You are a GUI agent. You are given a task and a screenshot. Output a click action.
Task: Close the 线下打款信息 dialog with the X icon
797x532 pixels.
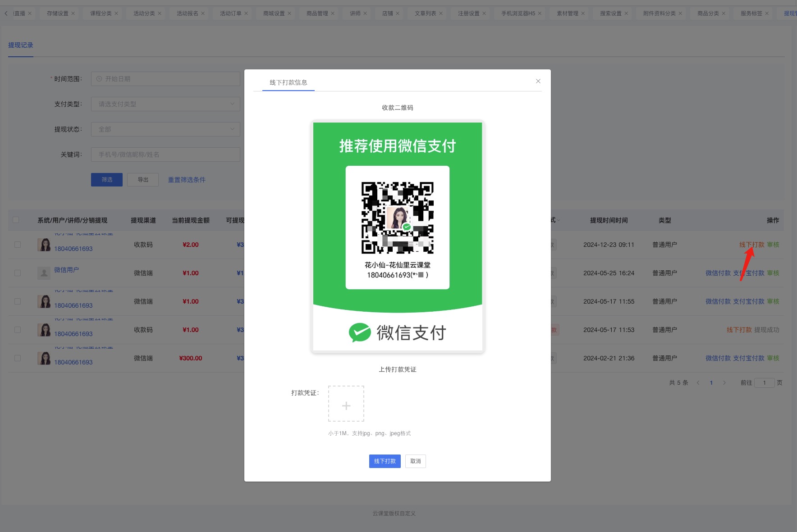538,81
